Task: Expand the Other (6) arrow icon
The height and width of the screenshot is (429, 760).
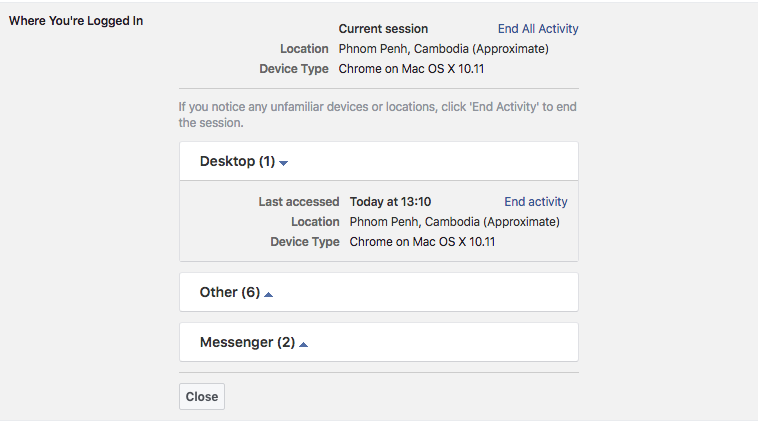Action: point(269,294)
